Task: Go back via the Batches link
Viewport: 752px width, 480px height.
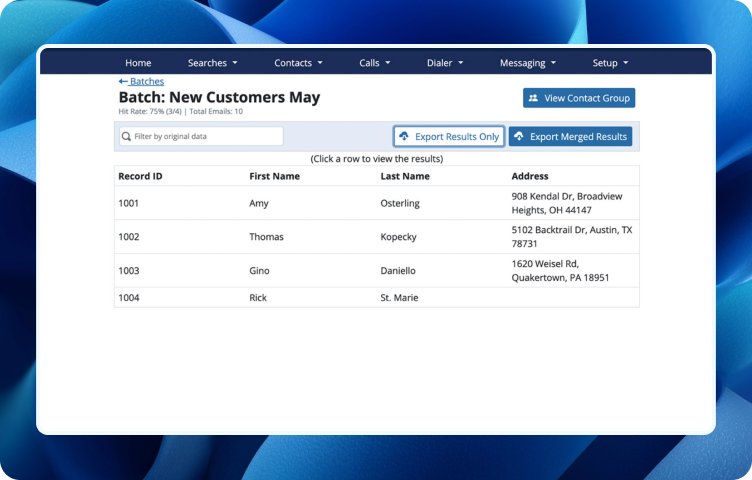Action: click(147, 82)
